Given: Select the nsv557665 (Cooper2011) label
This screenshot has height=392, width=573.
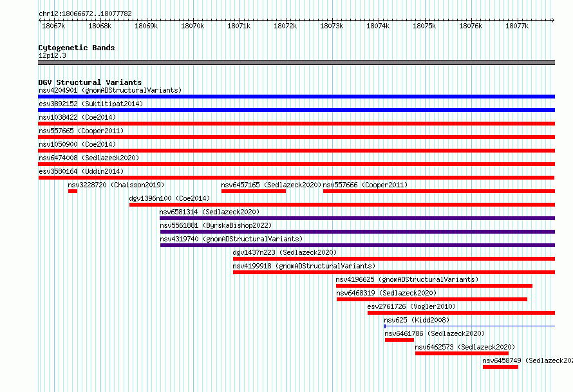Looking at the screenshot, I should [x=81, y=131].
